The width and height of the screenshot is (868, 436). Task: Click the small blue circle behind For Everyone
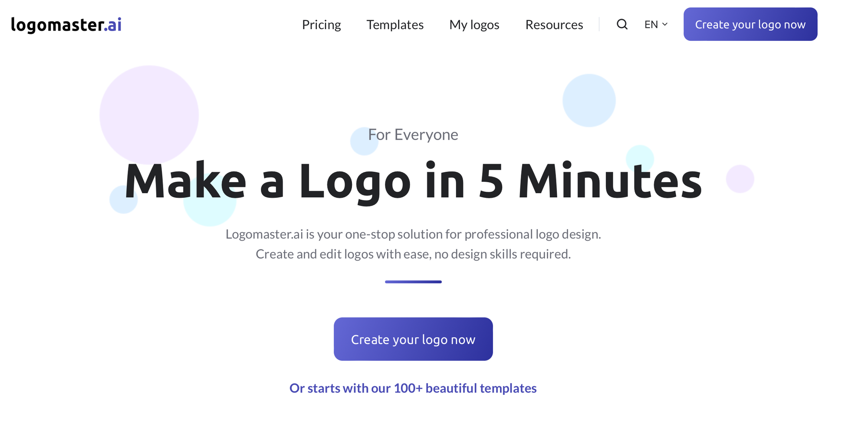(364, 141)
